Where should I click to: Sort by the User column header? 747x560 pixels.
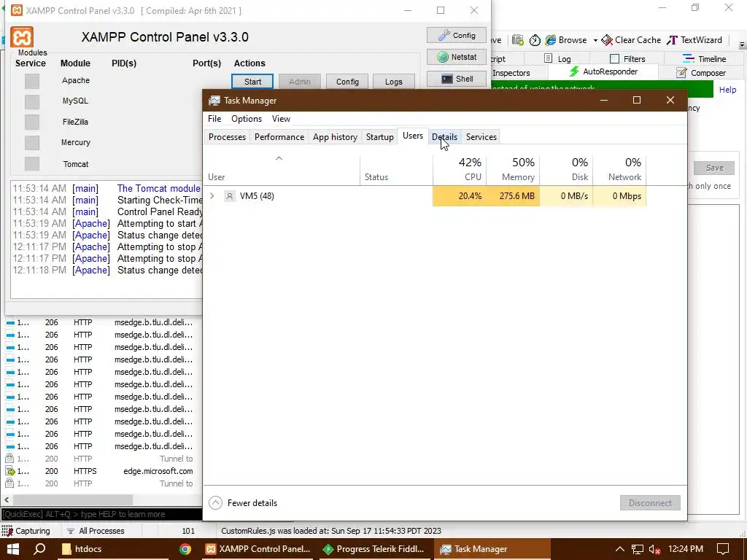(x=282, y=169)
